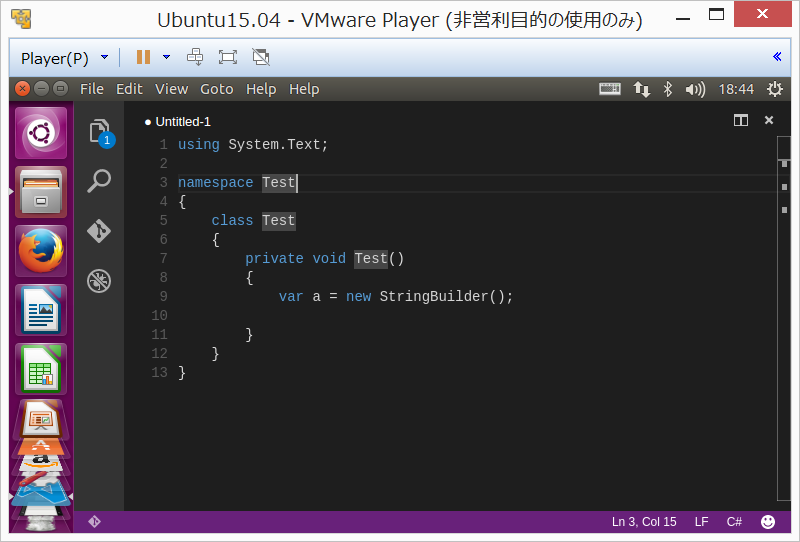This screenshot has height=542, width=800.
Task: Open the Search view in the sidebar
Action: pos(99,181)
